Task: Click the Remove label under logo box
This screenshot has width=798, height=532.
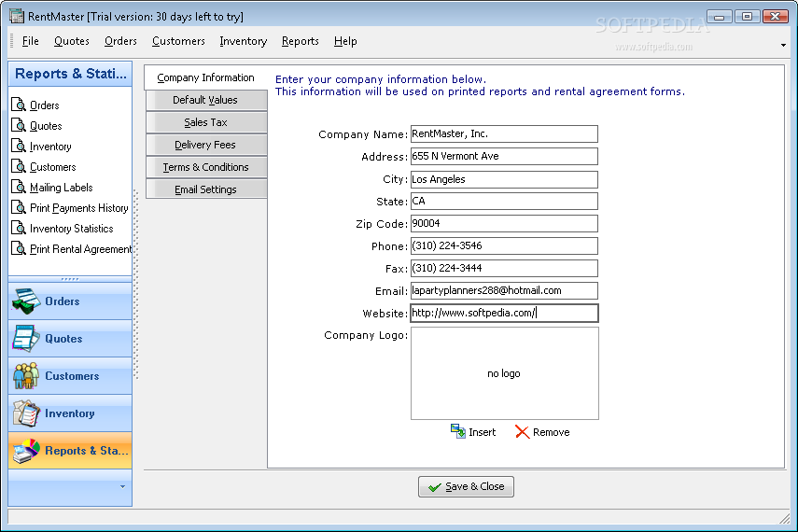Action: pos(552,432)
